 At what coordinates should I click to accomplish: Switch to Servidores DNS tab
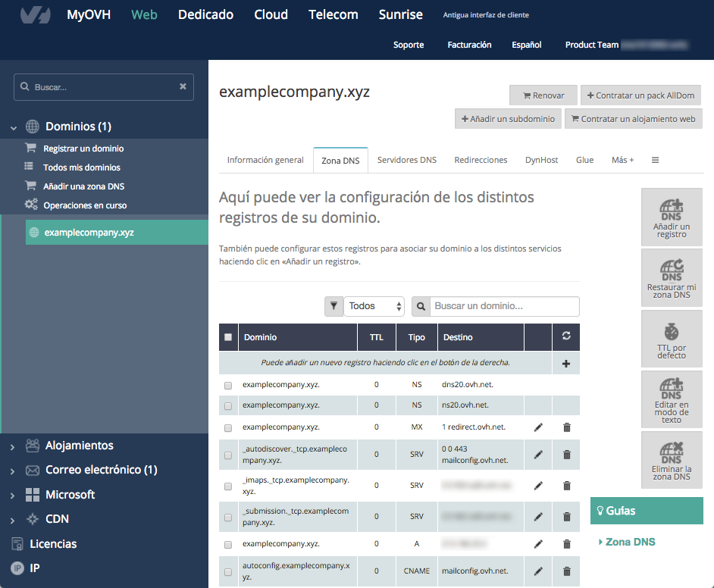click(406, 160)
